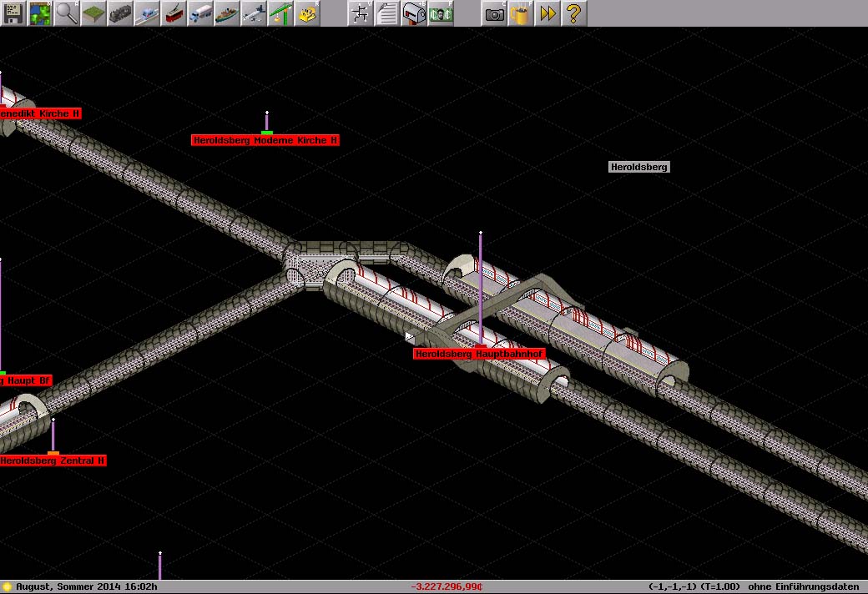Click the Heroldsberg Hauptbahnhof station label
This screenshot has width=868, height=594.
pos(479,355)
